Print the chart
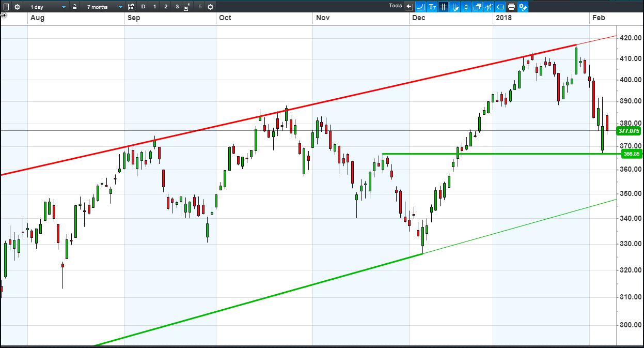 tap(511, 7)
